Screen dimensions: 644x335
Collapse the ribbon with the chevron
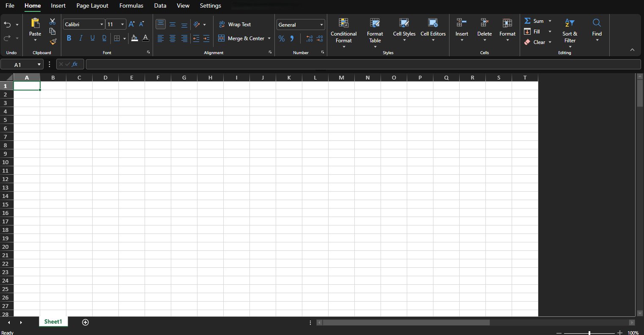(x=633, y=50)
